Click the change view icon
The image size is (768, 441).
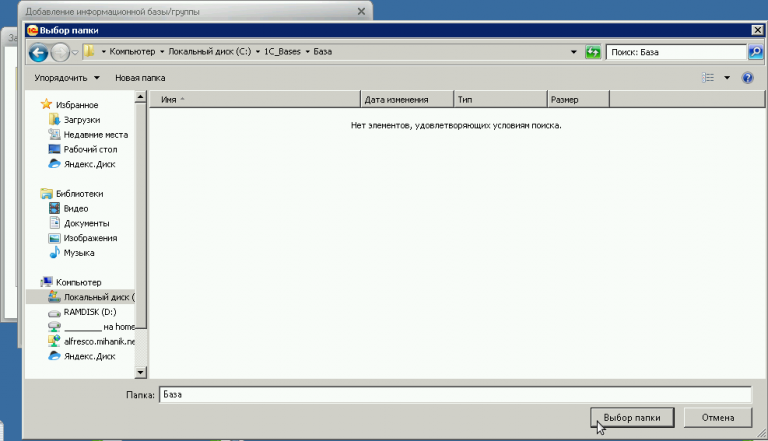[708, 77]
